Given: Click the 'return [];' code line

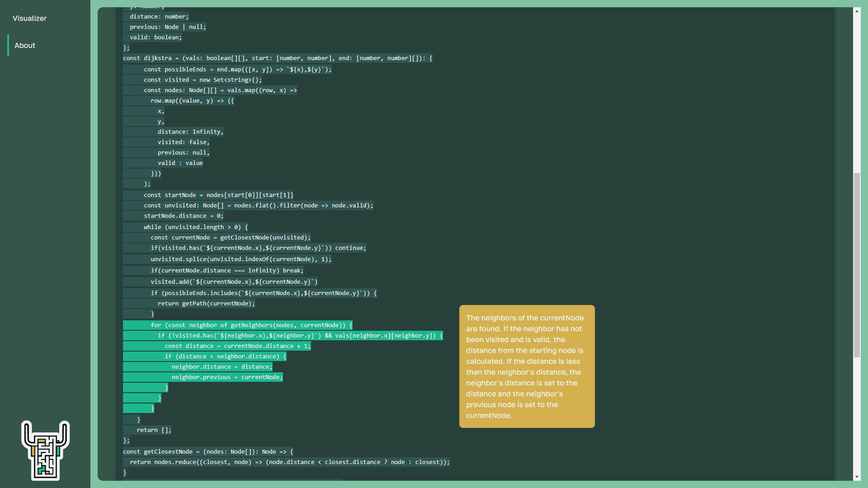Looking at the screenshot, I should tap(154, 430).
